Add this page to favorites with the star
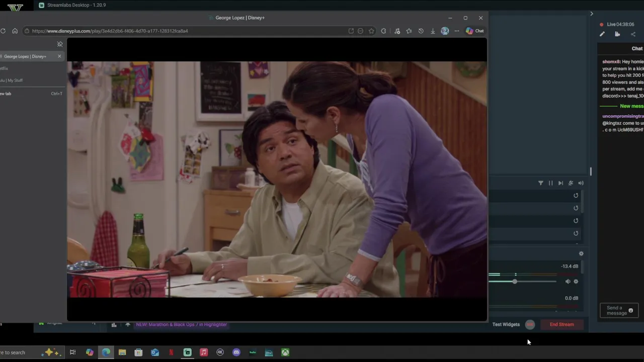The image size is (644, 362). [371, 31]
